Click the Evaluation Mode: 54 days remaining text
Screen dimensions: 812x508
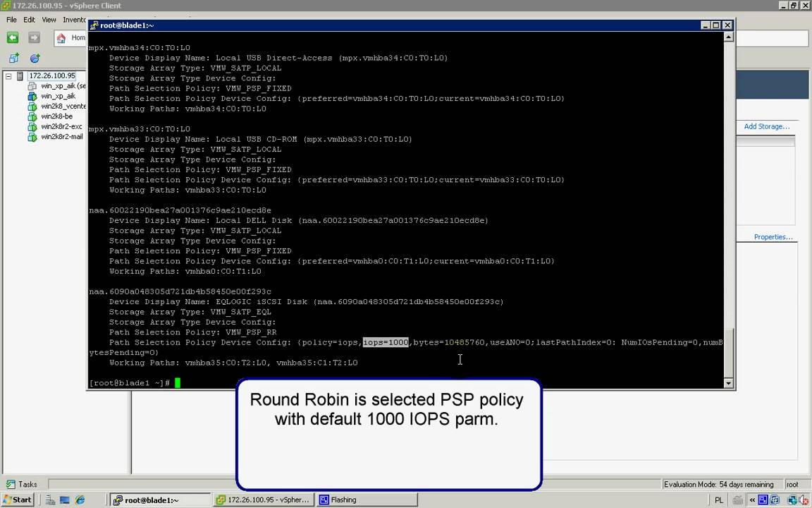[719, 484]
